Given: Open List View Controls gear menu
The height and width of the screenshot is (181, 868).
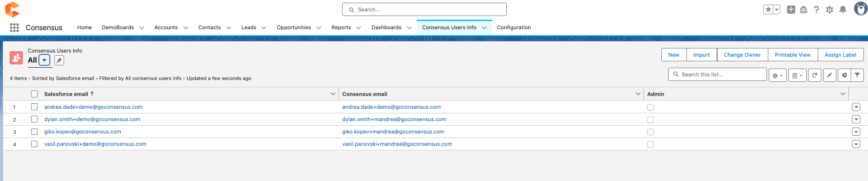Looking at the screenshot, I should click(777, 75).
